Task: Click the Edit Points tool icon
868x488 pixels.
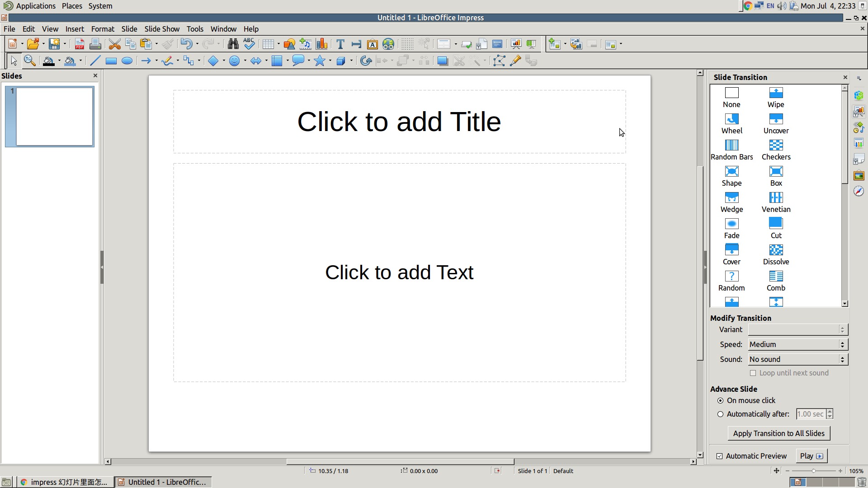Action: click(499, 61)
